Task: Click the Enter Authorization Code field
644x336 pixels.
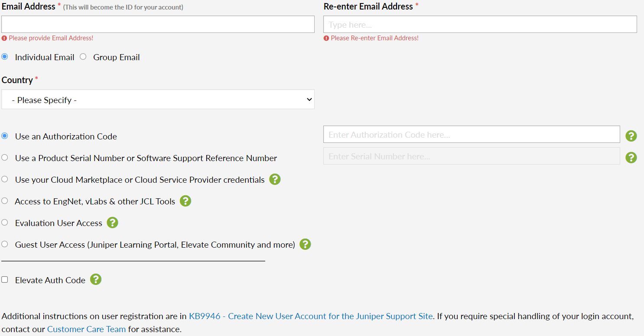Action: point(472,134)
